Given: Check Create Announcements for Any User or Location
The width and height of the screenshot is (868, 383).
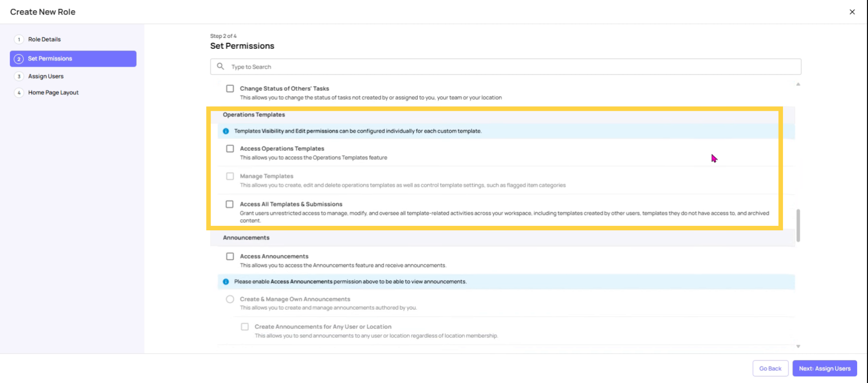Looking at the screenshot, I should (x=245, y=327).
